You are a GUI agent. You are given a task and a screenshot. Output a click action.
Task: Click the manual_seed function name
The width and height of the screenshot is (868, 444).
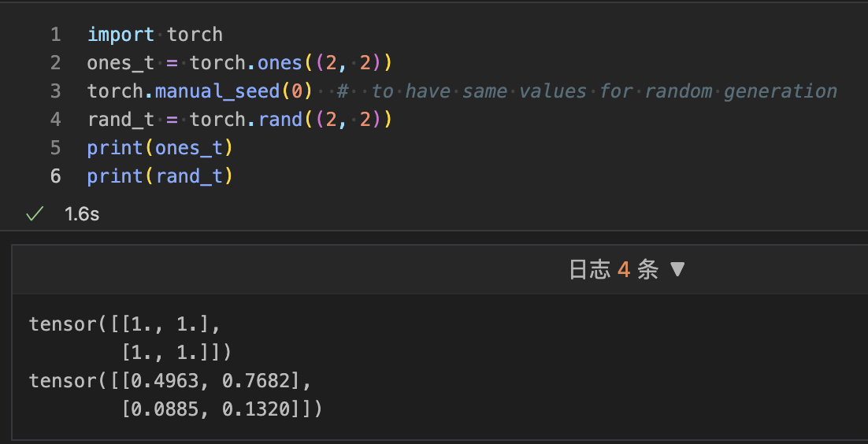[x=217, y=91]
